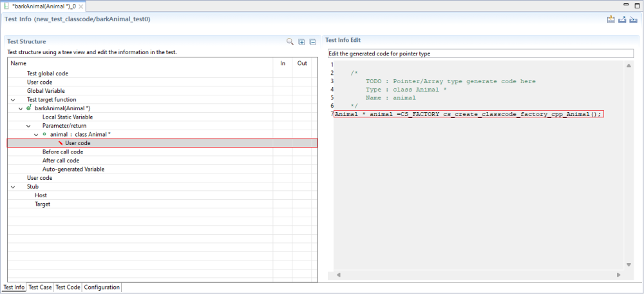The image size is (644, 294).
Task: Collapse the Parameter/return node
Action: coord(28,126)
